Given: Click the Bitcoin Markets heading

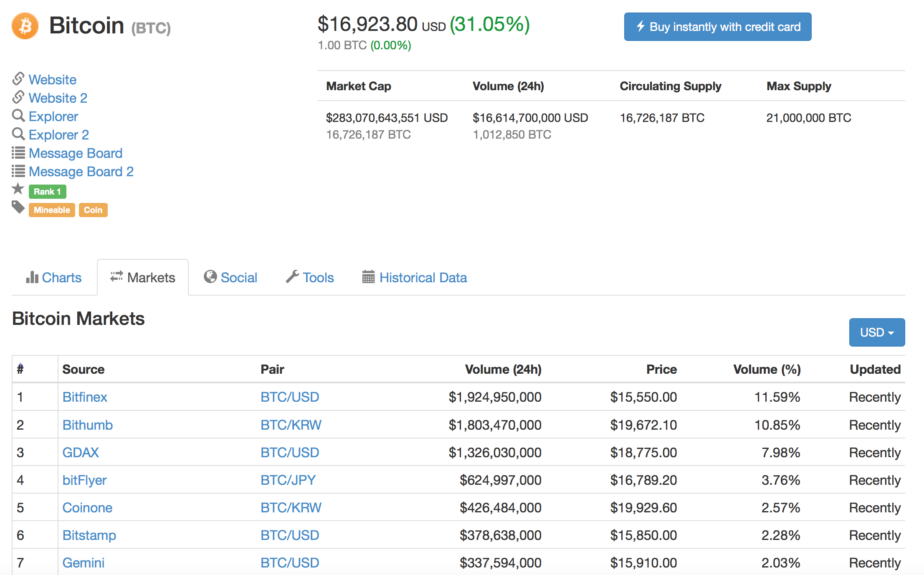Looking at the screenshot, I should tap(78, 318).
